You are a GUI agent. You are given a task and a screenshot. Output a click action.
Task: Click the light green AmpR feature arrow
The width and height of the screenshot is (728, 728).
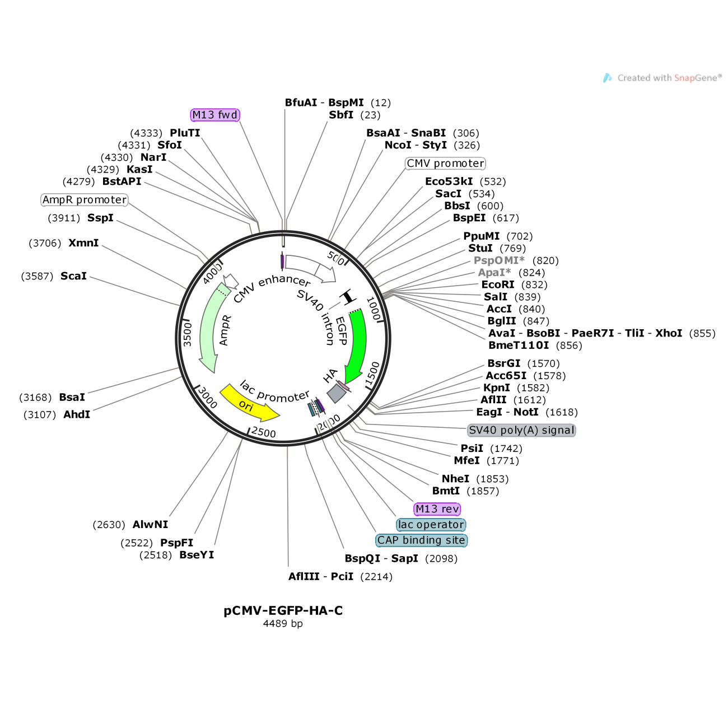pyautogui.click(x=213, y=328)
